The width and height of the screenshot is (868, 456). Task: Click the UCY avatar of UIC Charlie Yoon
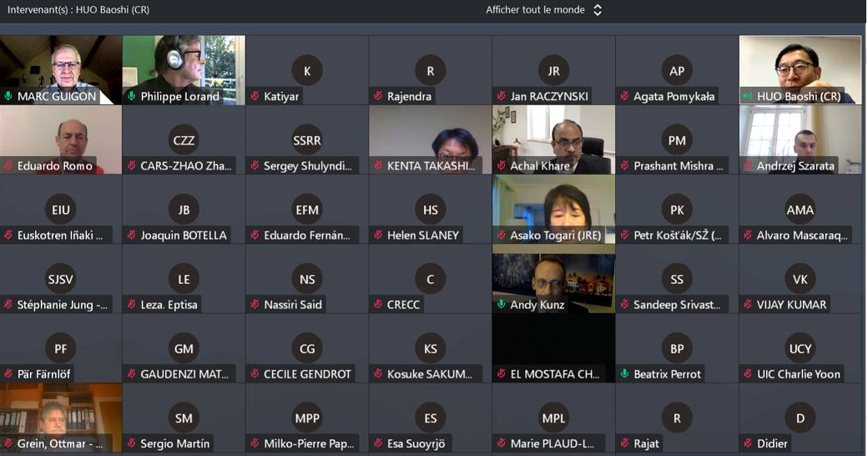[x=800, y=349]
